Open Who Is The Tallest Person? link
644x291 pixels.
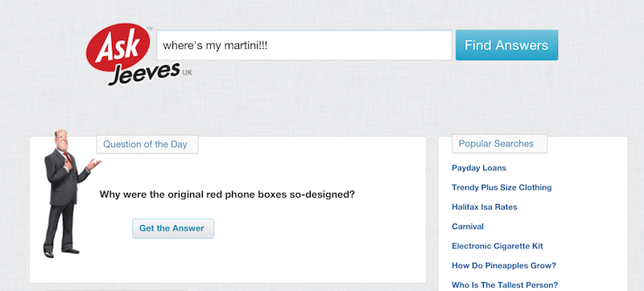pyautogui.click(x=505, y=285)
